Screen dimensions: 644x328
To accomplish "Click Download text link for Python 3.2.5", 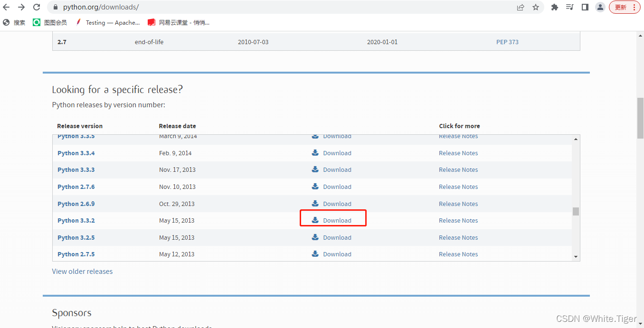I will [x=337, y=237].
